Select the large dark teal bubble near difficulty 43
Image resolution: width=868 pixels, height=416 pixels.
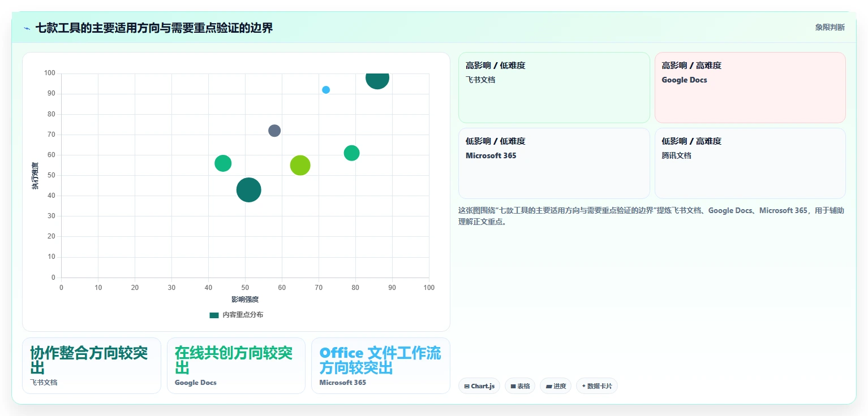tap(248, 190)
